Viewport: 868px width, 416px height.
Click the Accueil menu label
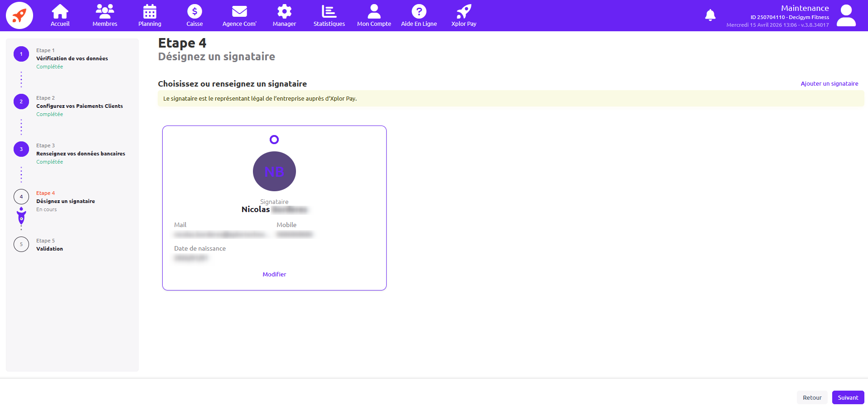pos(60,24)
